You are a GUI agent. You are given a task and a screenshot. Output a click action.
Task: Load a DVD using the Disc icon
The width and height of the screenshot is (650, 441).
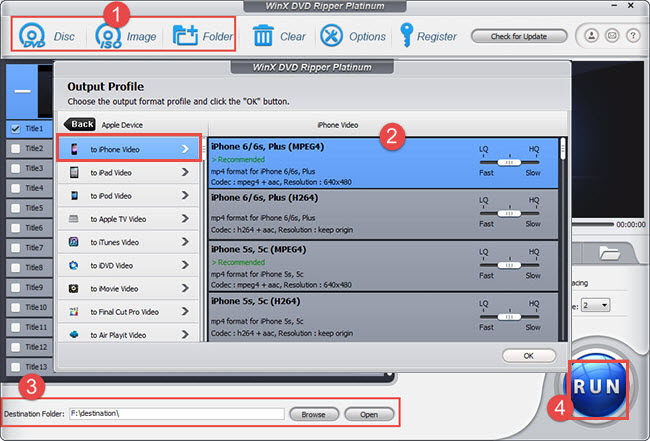click(x=46, y=36)
